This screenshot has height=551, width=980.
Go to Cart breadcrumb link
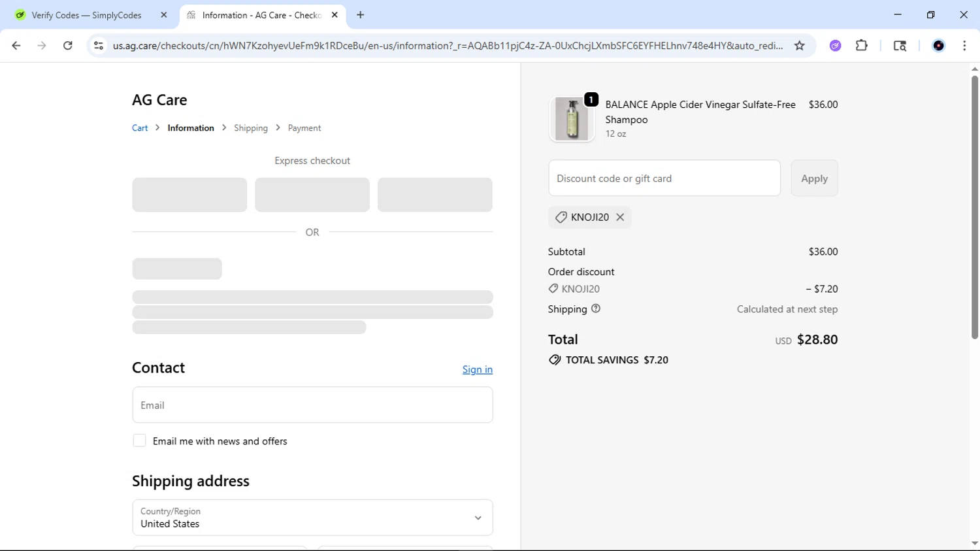[x=140, y=128]
